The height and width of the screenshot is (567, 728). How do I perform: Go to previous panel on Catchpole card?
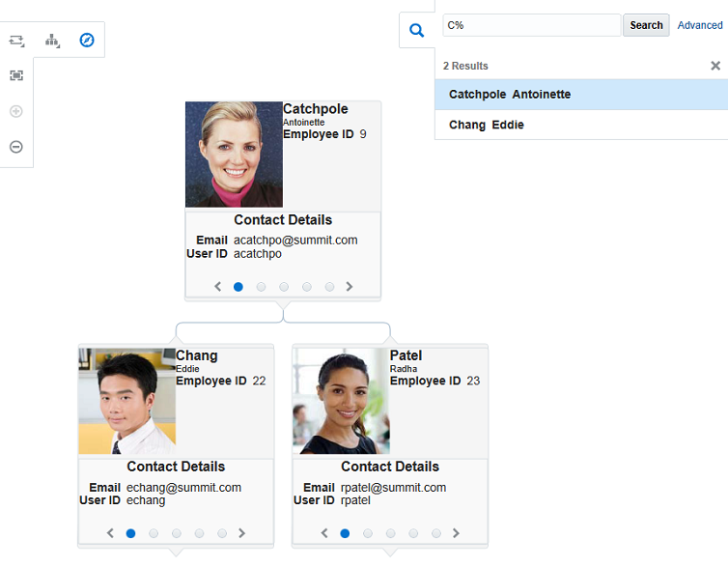click(x=218, y=287)
